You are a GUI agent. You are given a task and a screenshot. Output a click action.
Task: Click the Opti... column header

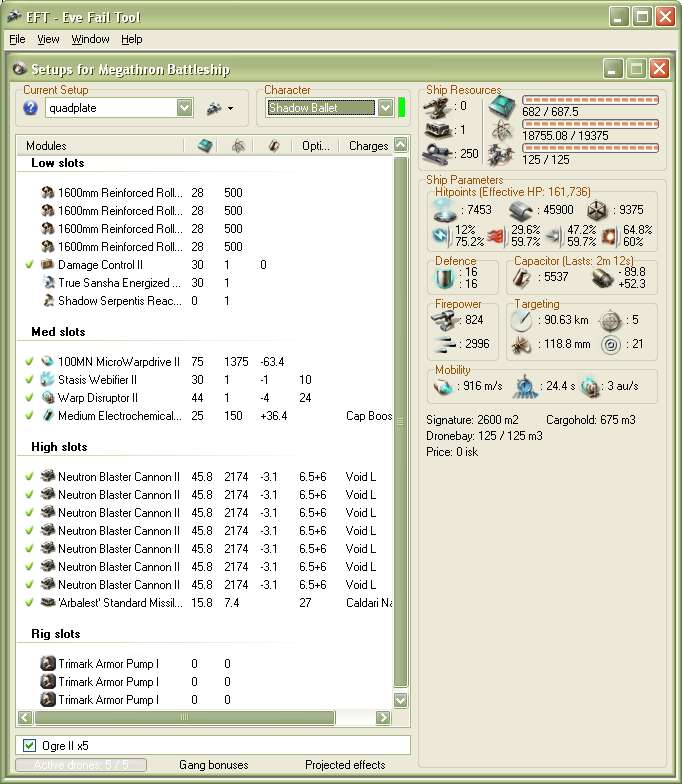pos(315,146)
